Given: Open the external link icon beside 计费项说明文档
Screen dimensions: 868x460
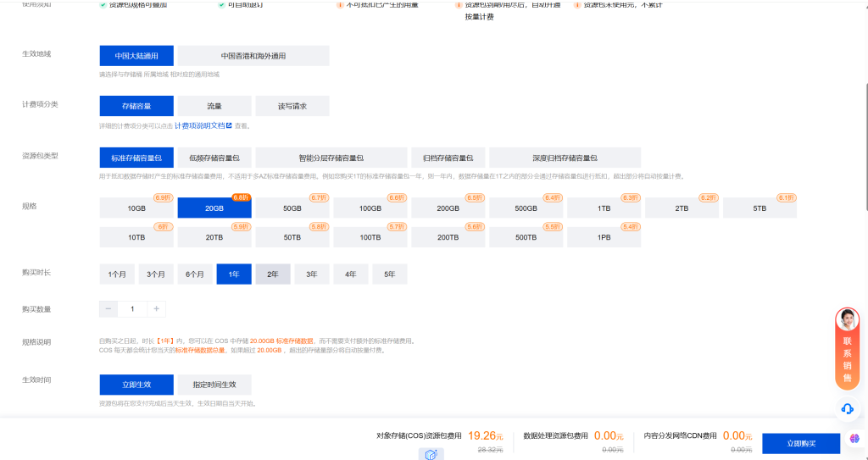Looking at the screenshot, I should pyautogui.click(x=229, y=125).
